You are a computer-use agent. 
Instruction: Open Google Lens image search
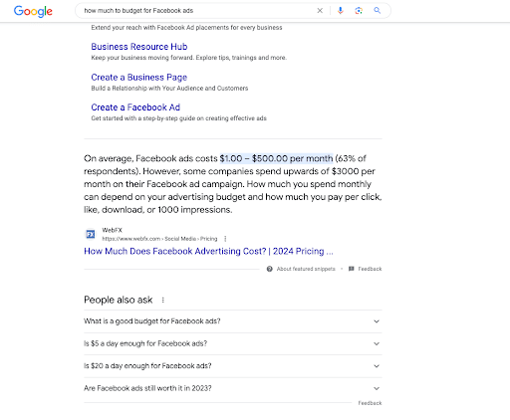359,11
